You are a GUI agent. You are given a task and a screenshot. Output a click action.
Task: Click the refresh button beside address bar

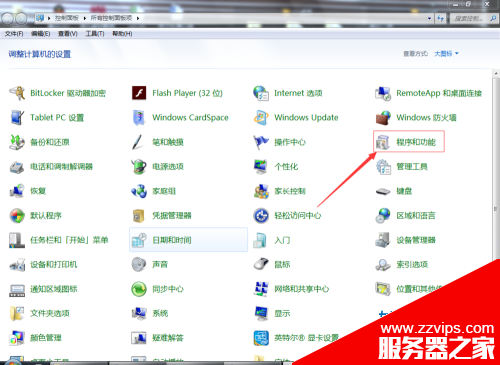(x=440, y=18)
